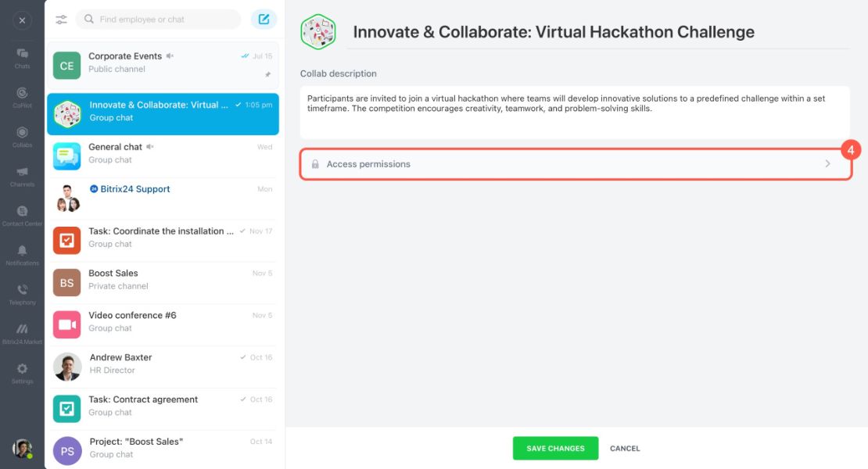The height and width of the screenshot is (469, 868).
Task: Open Video conference #6 chat
Action: pos(163,324)
